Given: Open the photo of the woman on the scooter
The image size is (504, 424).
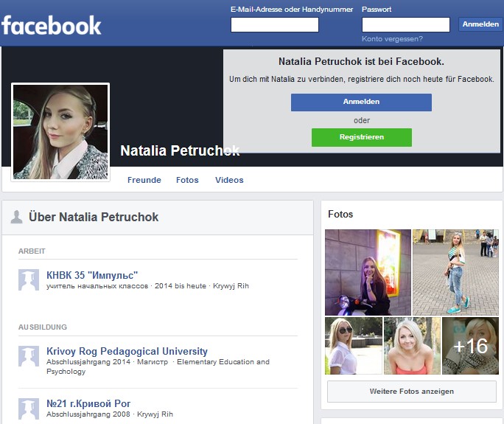Looking at the screenshot, I should point(368,272).
